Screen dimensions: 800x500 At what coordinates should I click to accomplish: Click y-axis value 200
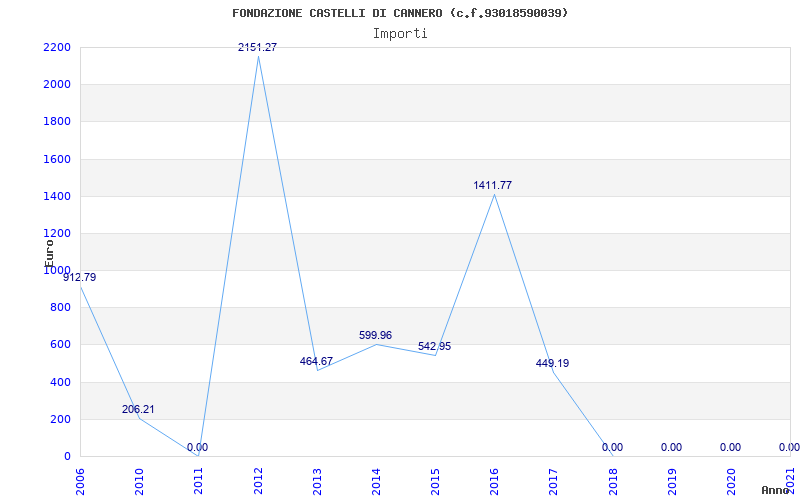coord(61,419)
